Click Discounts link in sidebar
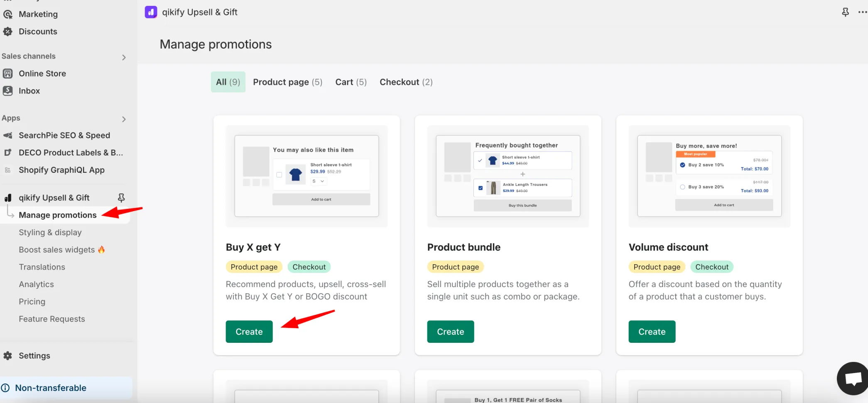 point(38,32)
